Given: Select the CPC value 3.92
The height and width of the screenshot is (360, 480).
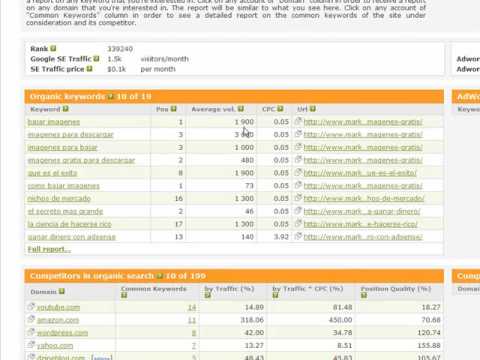Looking at the screenshot, I should (x=281, y=237).
